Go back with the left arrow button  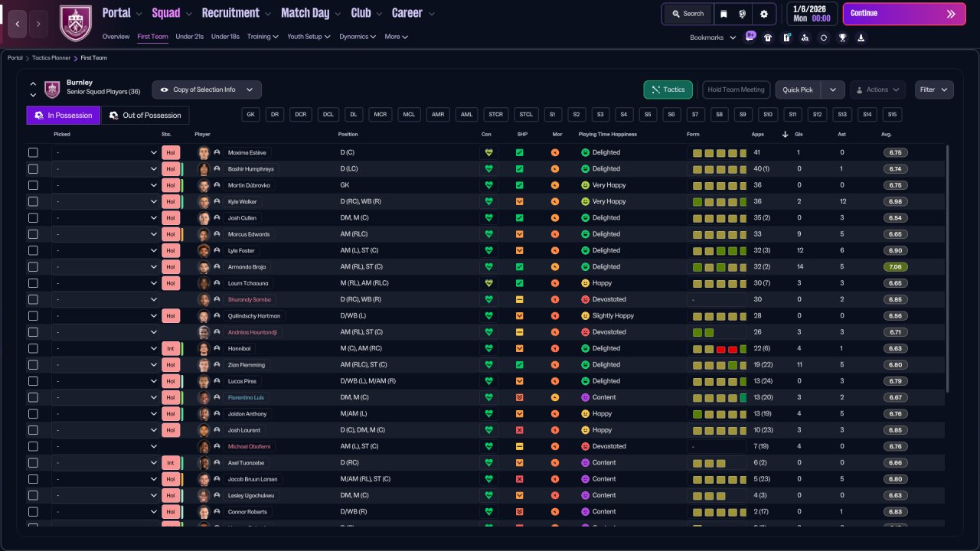17,24
